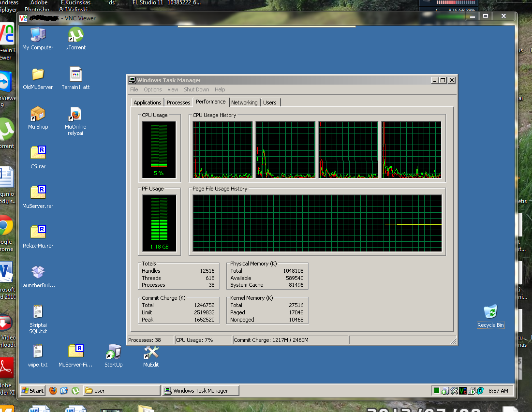Select the Skriptai SQL.txt file icon
The height and width of the screenshot is (412, 532).
tap(38, 319)
